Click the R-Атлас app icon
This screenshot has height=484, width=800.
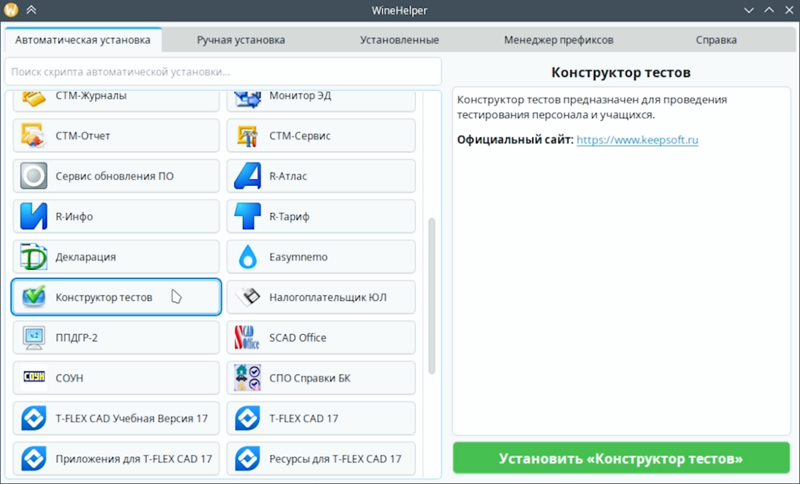pyautogui.click(x=247, y=176)
